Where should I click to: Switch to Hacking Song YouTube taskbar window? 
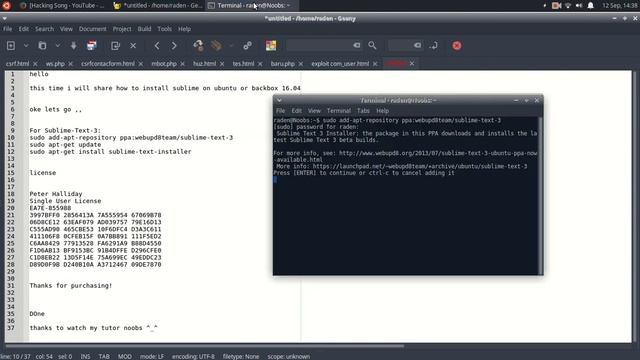(62, 5)
